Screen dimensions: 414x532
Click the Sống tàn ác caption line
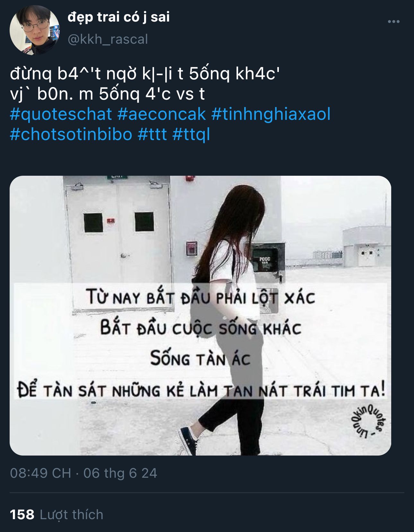tap(200, 358)
